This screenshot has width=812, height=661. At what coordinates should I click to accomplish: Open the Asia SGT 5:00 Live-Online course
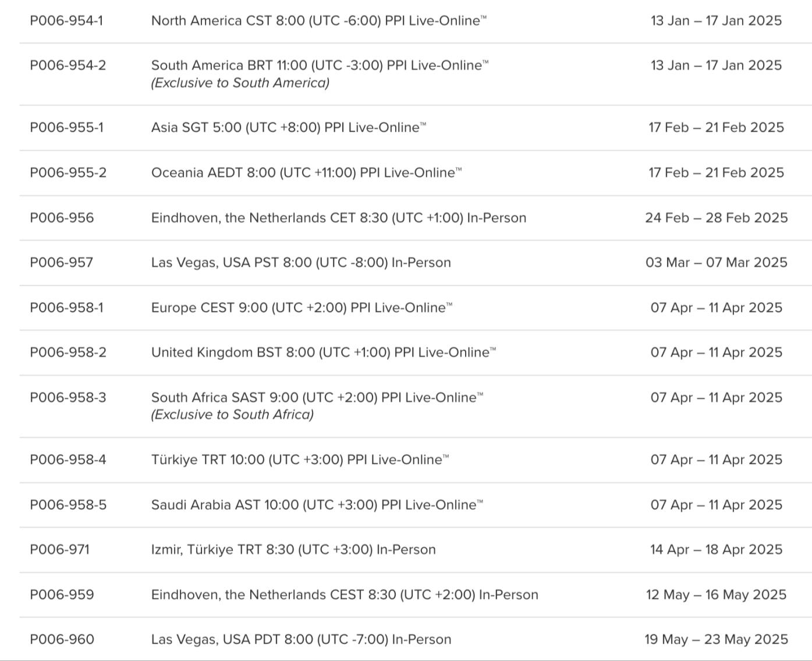click(288, 127)
